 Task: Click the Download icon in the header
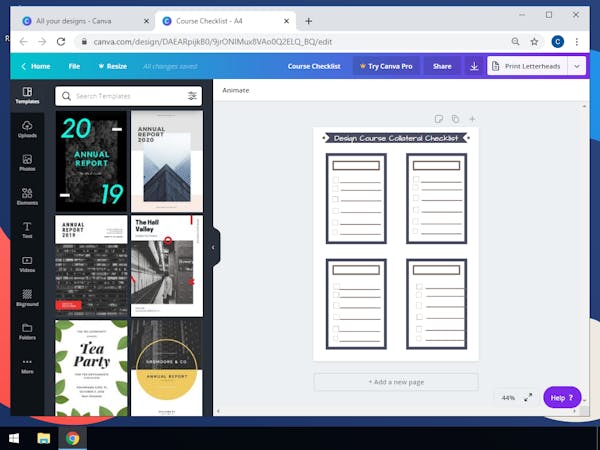474,66
